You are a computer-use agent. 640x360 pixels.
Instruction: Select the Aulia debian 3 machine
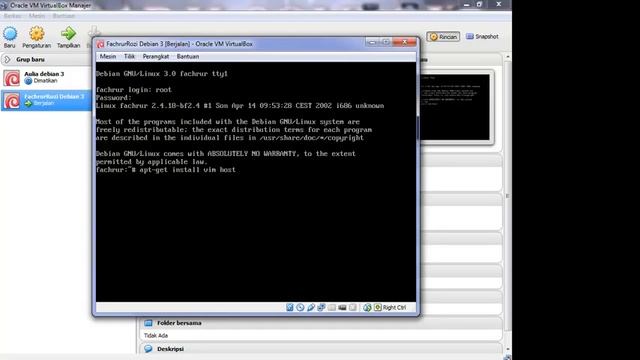(46, 78)
